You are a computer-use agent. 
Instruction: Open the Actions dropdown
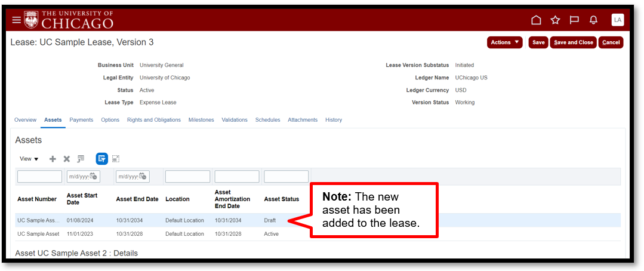505,42
